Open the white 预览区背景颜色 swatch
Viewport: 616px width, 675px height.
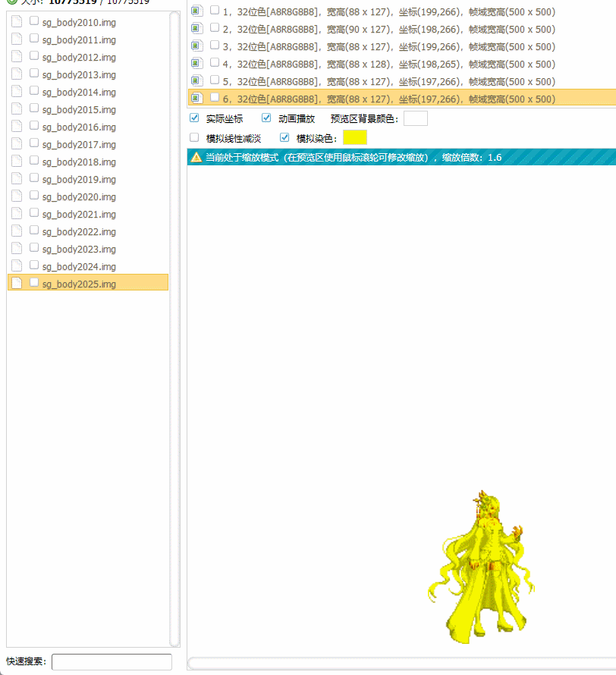pyautogui.click(x=416, y=118)
